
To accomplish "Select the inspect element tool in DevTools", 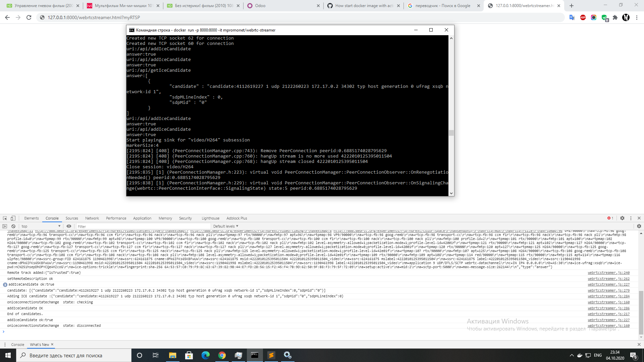I will [x=5, y=218].
